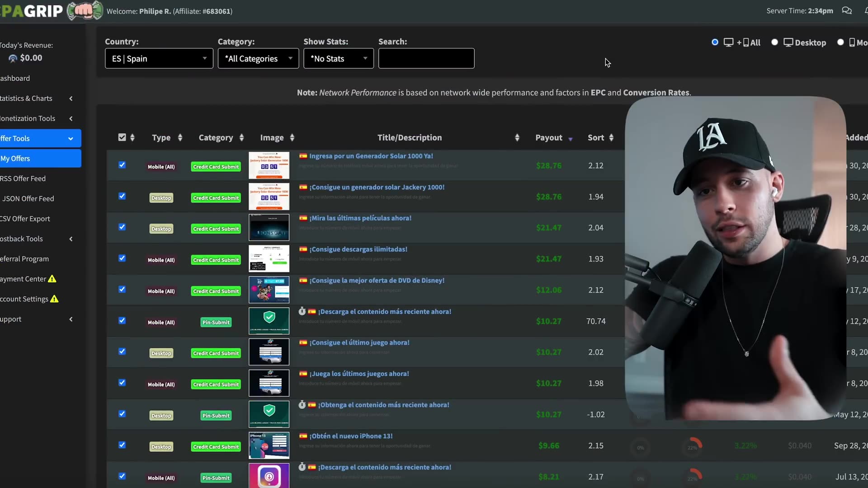Open offer link ¡Consigue la mejor oferta de DVD de Disney!

coord(377,280)
